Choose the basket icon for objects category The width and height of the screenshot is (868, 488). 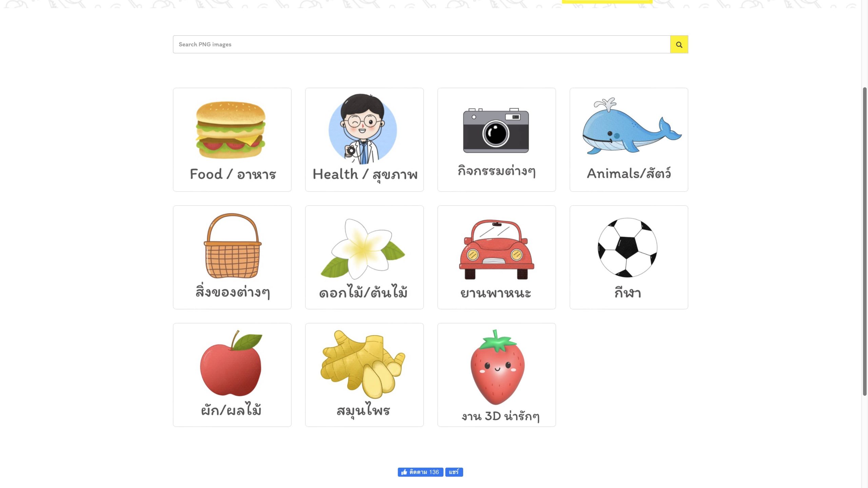point(232,246)
